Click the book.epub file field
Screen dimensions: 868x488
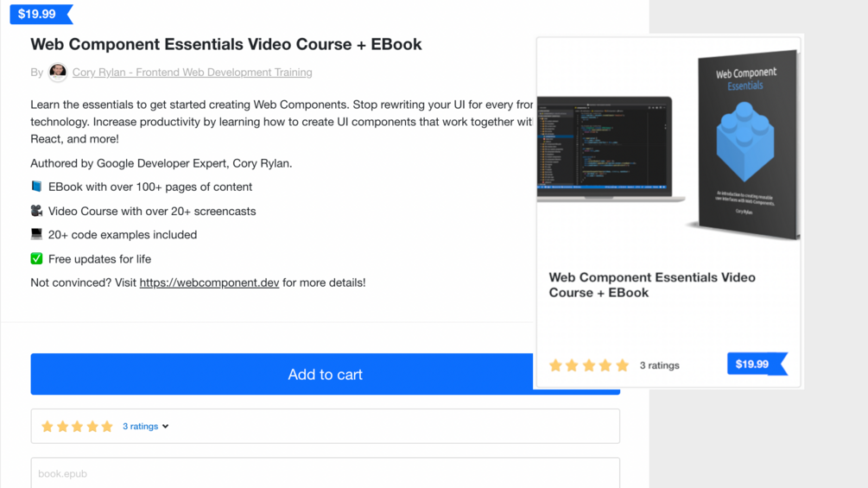(325, 473)
